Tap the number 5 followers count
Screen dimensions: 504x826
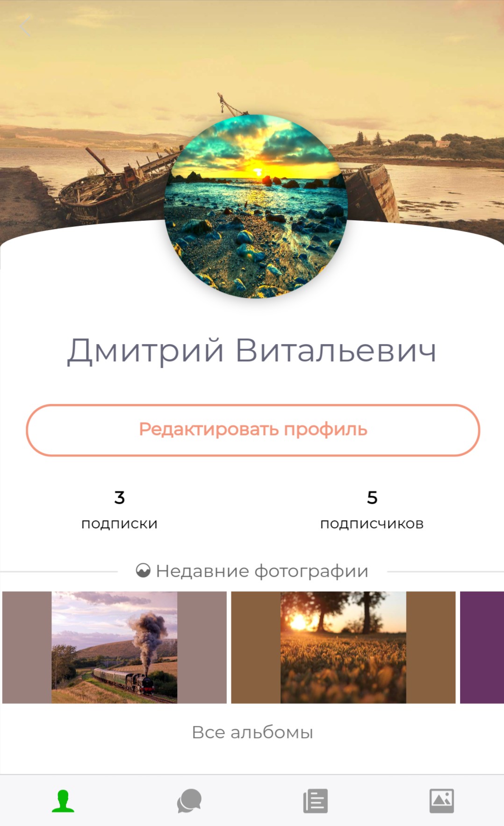pyautogui.click(x=372, y=497)
